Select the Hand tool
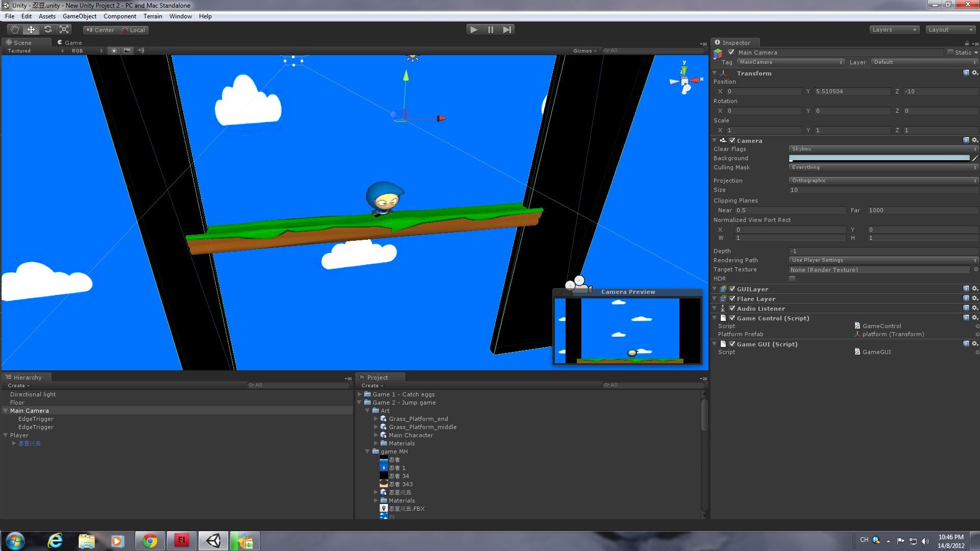 pos(15,30)
